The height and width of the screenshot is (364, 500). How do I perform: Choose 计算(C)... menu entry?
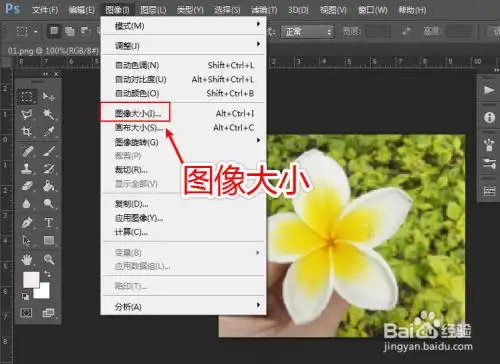183,232
